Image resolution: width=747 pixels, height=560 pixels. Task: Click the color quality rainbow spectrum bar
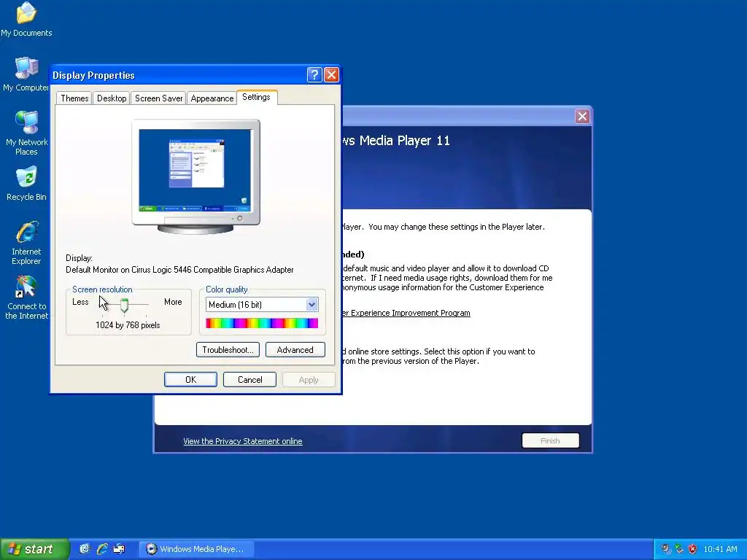(262, 323)
